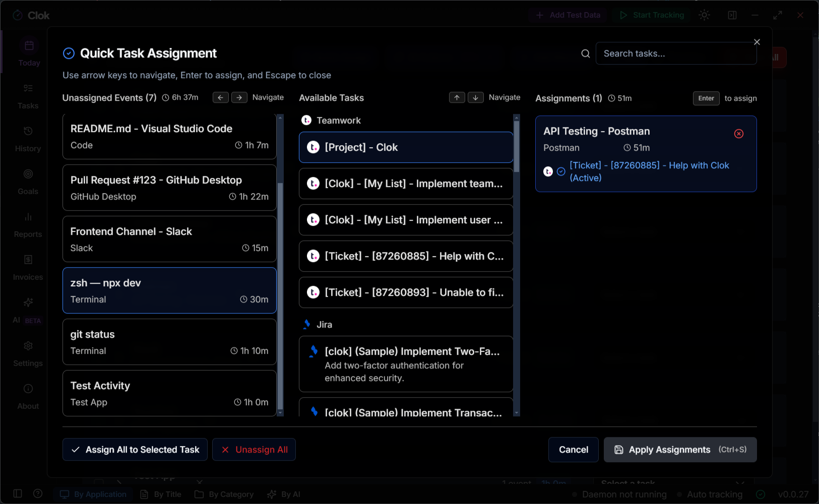Open the AI beta sidebar page

28,311
